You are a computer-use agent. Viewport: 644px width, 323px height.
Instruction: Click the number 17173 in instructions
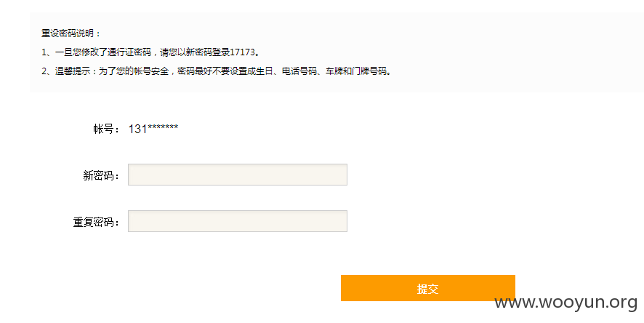click(x=242, y=52)
